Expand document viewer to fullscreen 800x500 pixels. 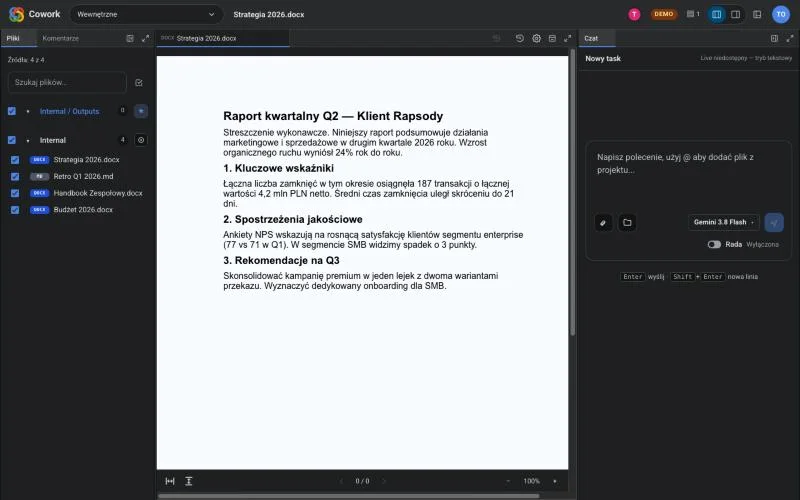coord(567,38)
